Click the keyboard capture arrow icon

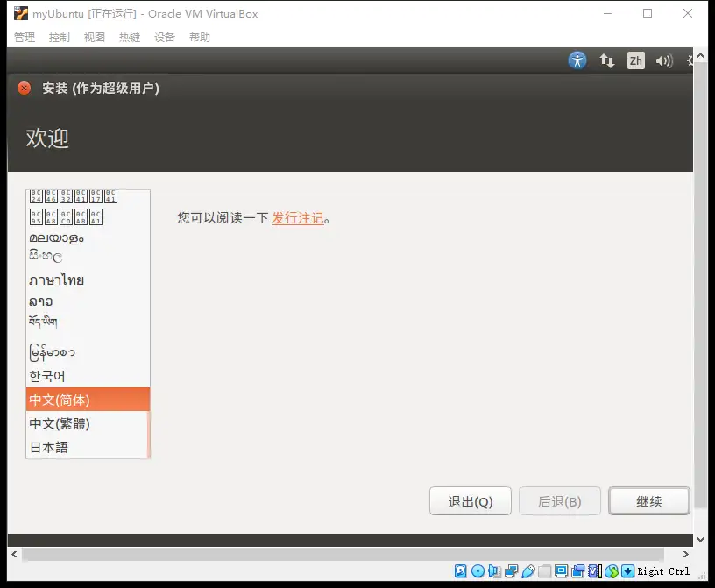627,571
